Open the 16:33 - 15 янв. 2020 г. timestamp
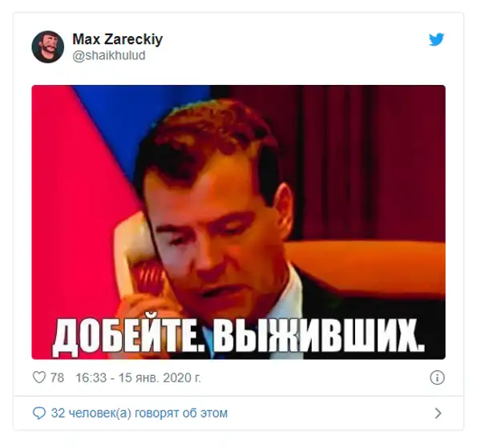The width and height of the screenshot is (497, 448). click(138, 377)
